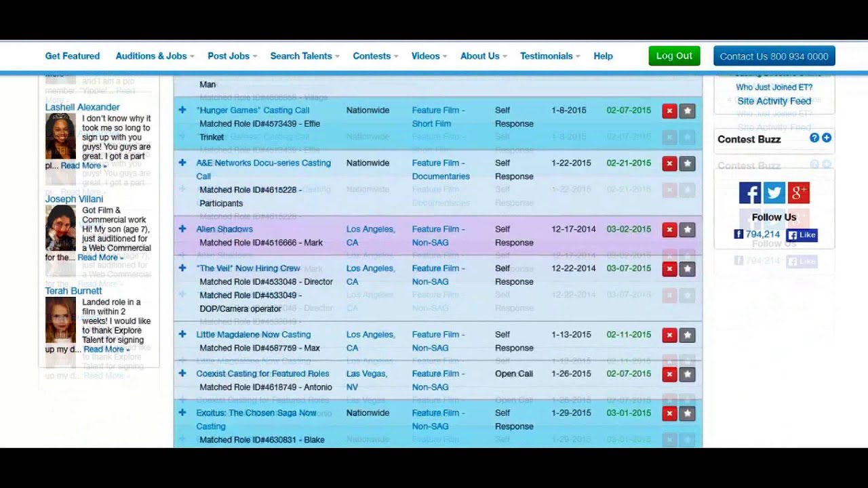
Task: Delete the Alien Shadows row
Action: (x=669, y=230)
